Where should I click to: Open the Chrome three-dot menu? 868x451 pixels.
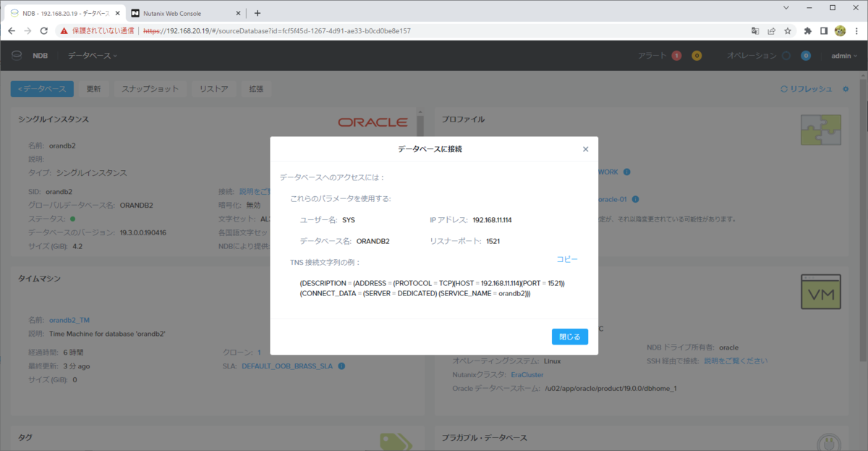point(856,31)
